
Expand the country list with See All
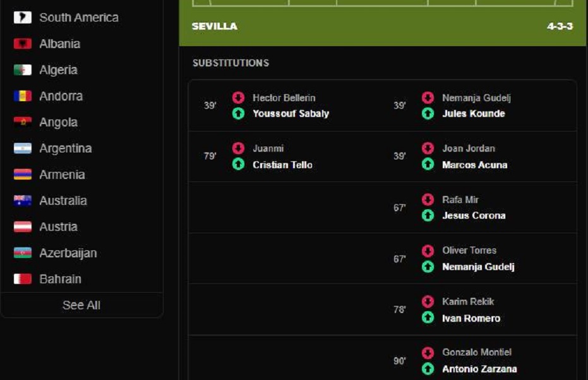[81, 305]
